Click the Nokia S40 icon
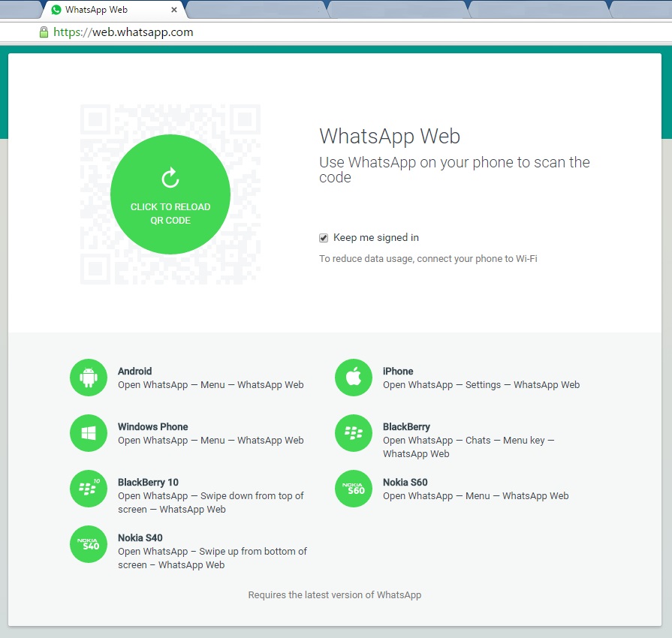Screen dimensions: 672x638 coord(89,544)
